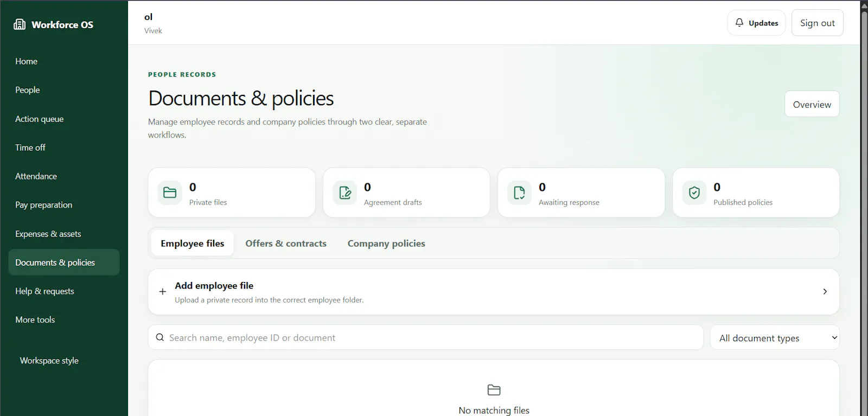Click the Agreement drafts count card
This screenshot has width=868, height=416.
click(406, 193)
